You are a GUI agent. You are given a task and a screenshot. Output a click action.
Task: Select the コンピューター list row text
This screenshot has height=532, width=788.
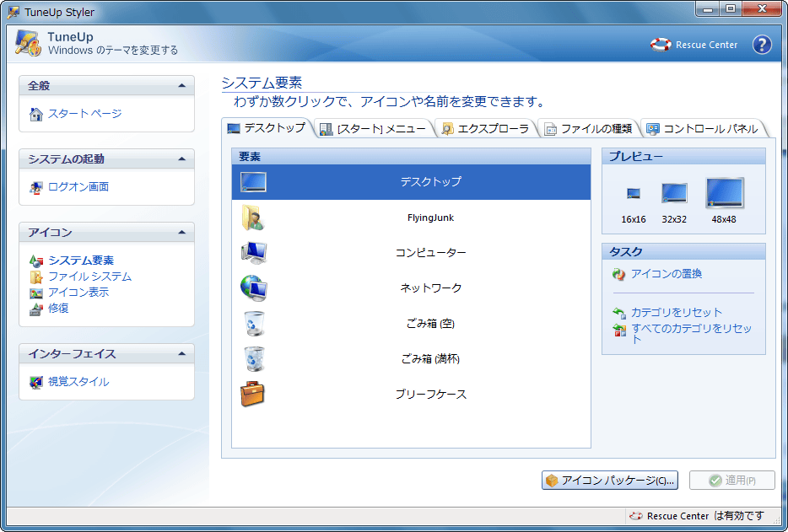(430, 253)
